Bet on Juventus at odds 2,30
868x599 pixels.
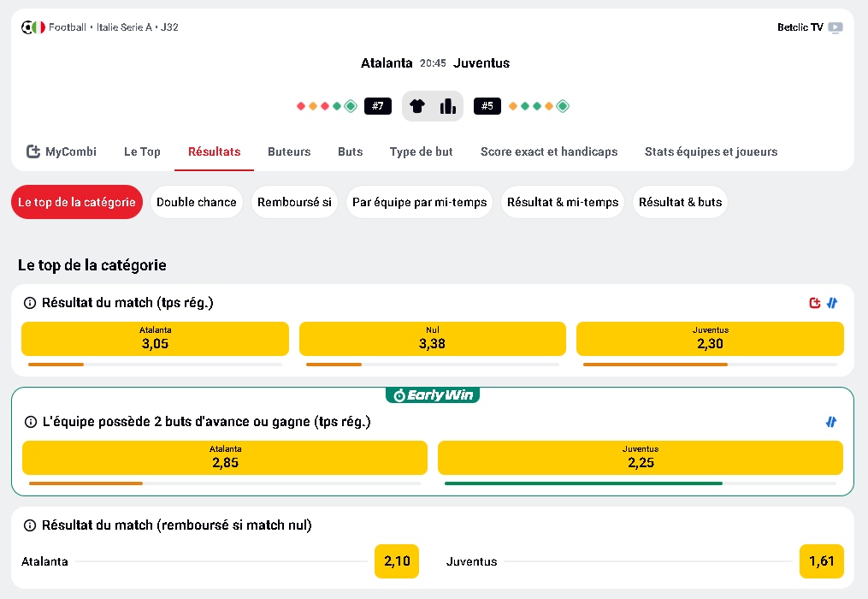(x=710, y=339)
